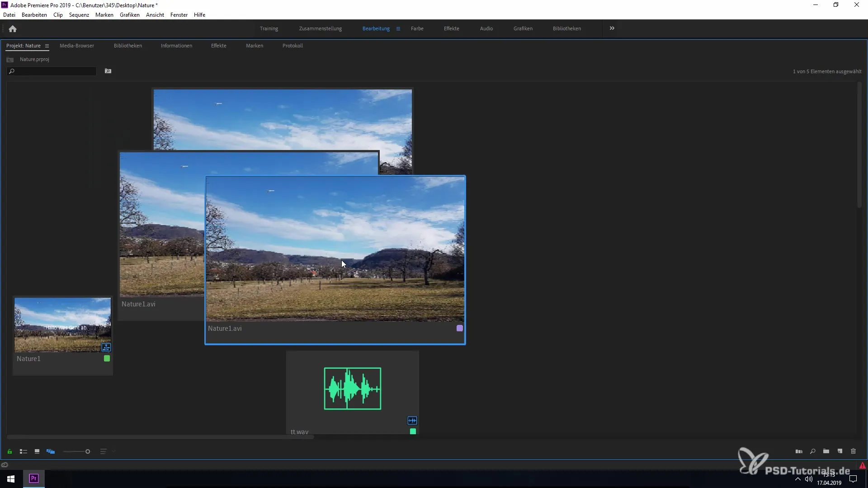Click the New Item icon
This screenshot has height=488, width=868.
[x=840, y=451]
